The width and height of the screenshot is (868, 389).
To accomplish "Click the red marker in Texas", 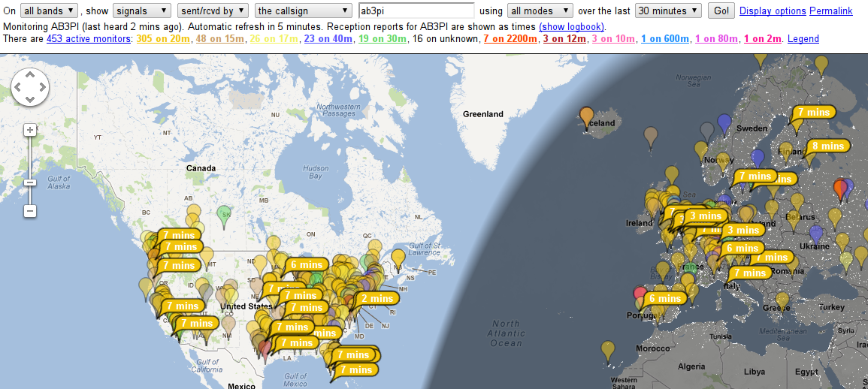I will pyautogui.click(x=265, y=350).
